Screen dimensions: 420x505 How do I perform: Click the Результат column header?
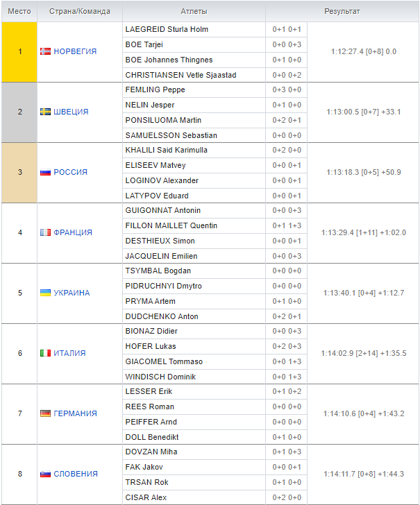pyautogui.click(x=342, y=12)
